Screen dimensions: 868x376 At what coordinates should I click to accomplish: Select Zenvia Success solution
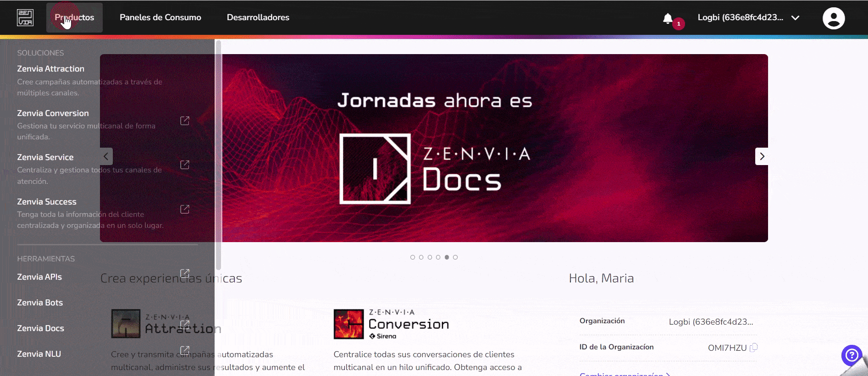pyautogui.click(x=47, y=202)
